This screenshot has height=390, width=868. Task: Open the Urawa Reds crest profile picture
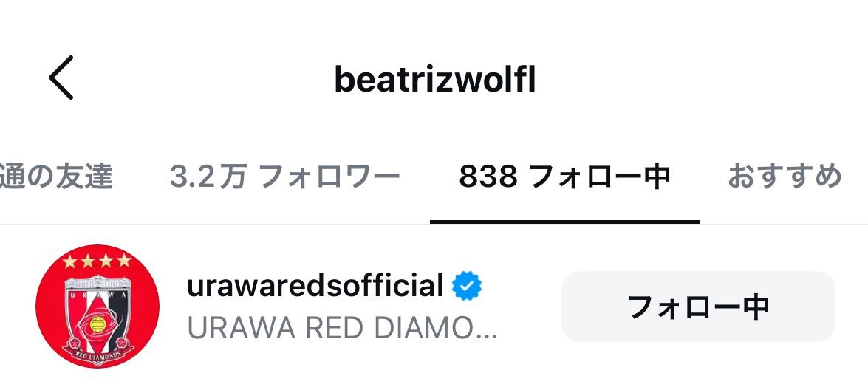(x=98, y=306)
